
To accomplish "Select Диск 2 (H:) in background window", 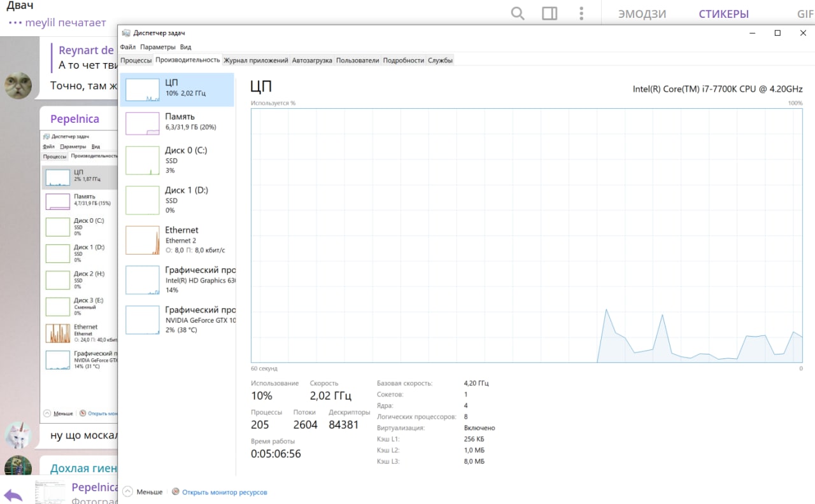I will [x=80, y=280].
